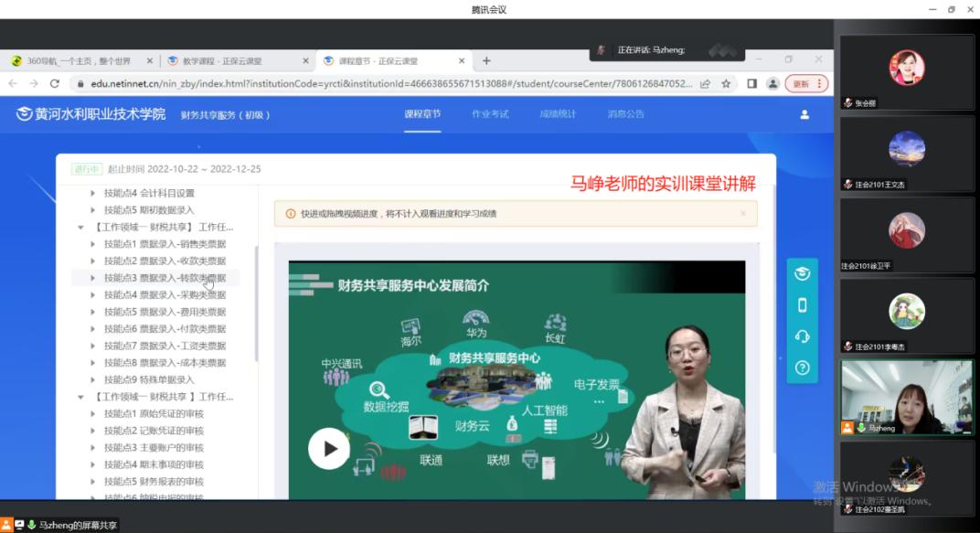
Task: Open a new browser tab with the plus icon
Action: (x=486, y=61)
